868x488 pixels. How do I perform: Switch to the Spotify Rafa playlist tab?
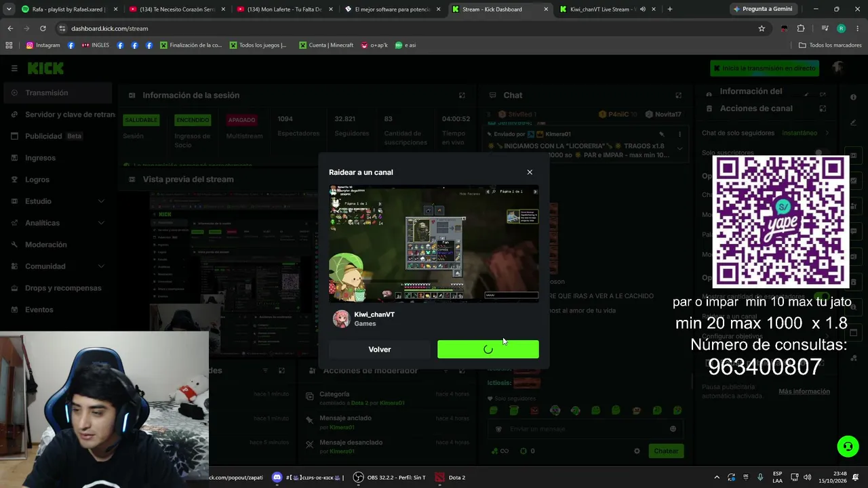click(x=68, y=9)
